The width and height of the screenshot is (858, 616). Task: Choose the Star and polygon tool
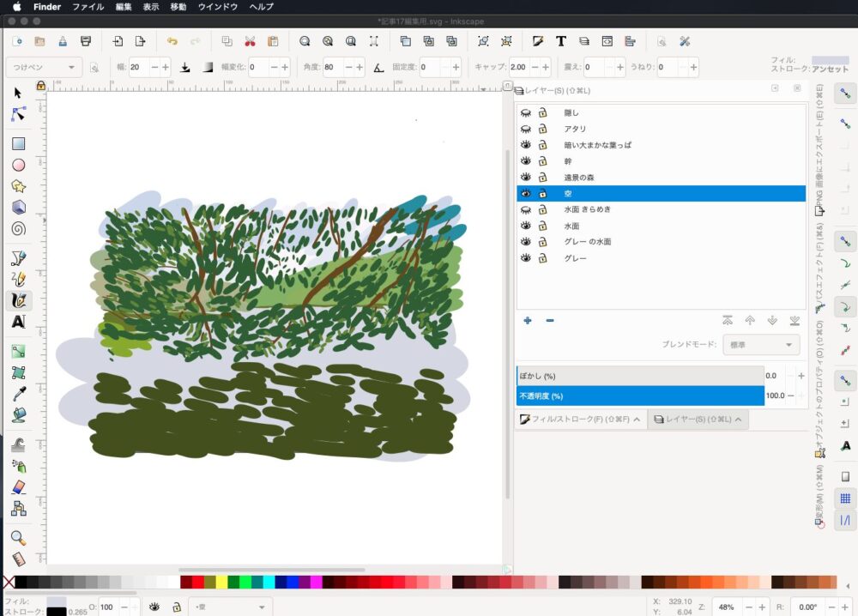tap(18, 186)
